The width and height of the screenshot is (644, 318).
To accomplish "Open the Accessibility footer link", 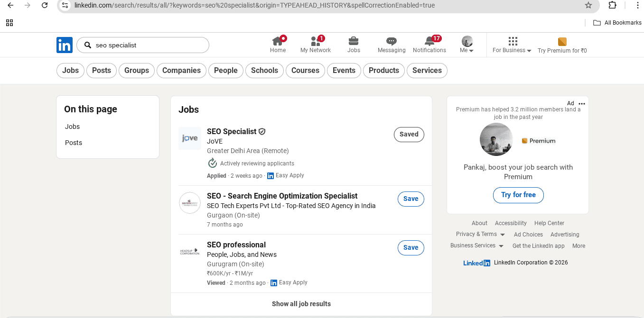I will [x=511, y=223].
